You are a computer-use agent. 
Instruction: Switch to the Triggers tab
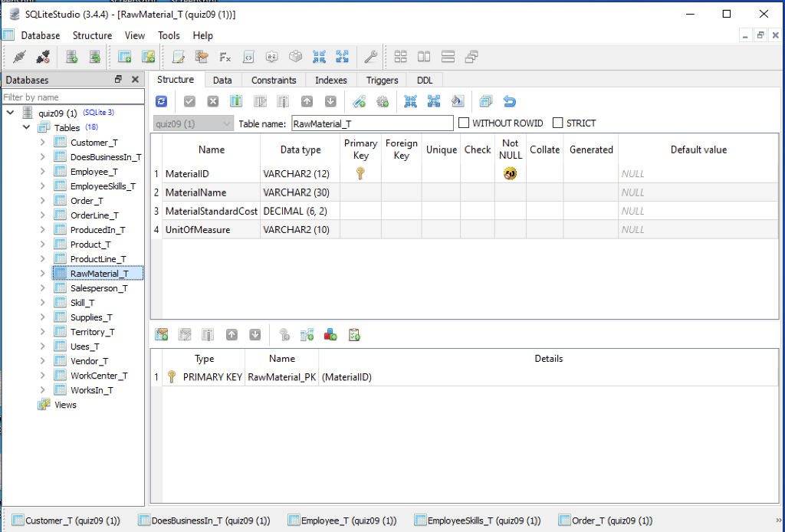pyautogui.click(x=382, y=80)
